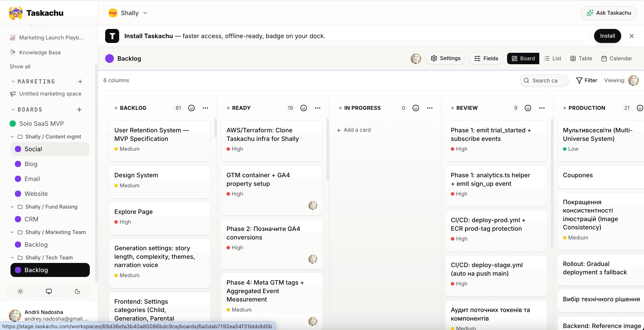Switch to Table view
The height and width of the screenshot is (330, 644).
[581, 59]
